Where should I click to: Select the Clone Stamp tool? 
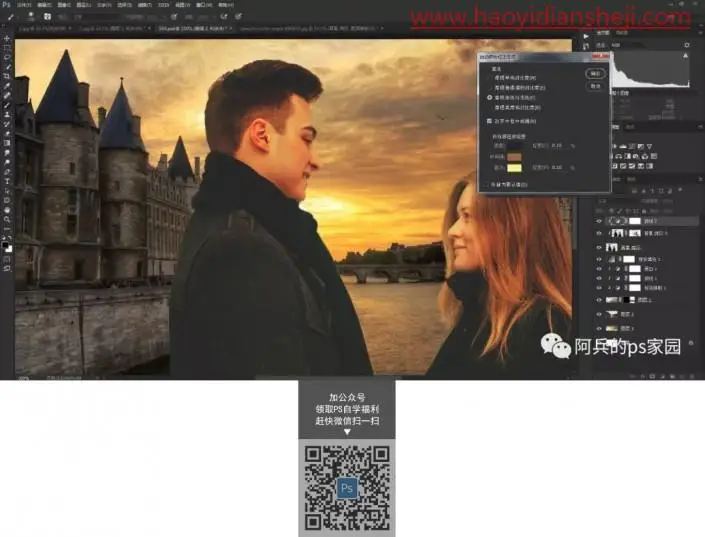7,115
